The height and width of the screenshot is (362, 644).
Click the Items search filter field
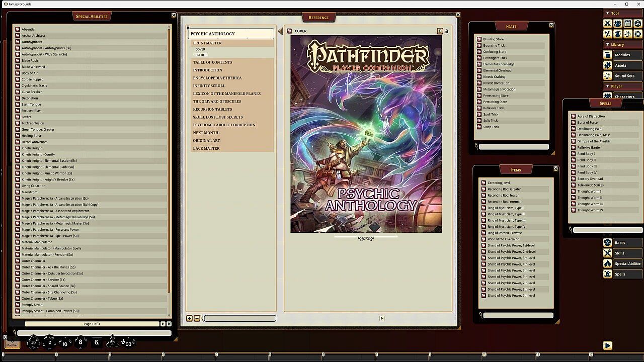[518, 316]
